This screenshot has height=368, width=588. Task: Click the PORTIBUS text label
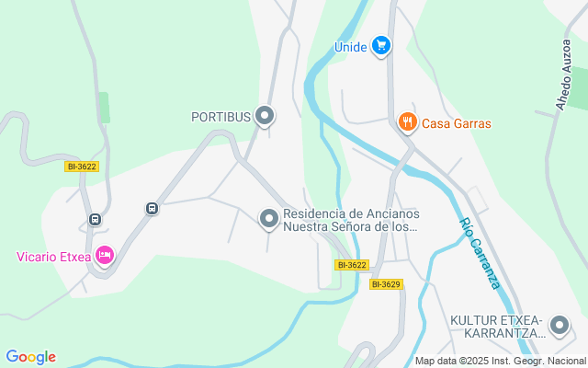pyautogui.click(x=220, y=117)
